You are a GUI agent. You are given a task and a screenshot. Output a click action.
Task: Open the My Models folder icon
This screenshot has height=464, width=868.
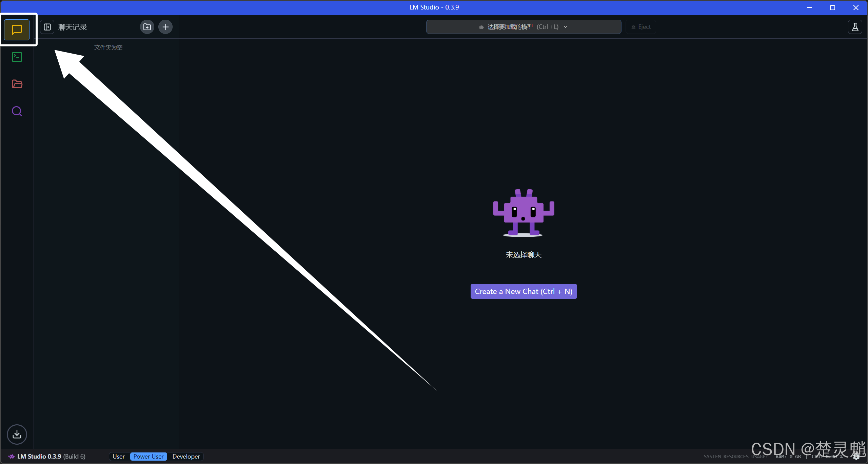[17, 84]
